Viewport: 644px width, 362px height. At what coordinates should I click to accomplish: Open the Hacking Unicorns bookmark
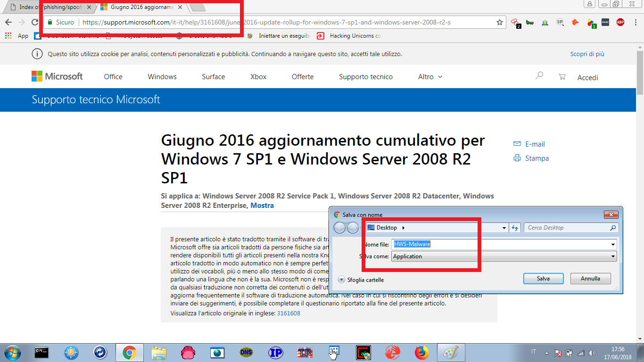[x=350, y=36]
